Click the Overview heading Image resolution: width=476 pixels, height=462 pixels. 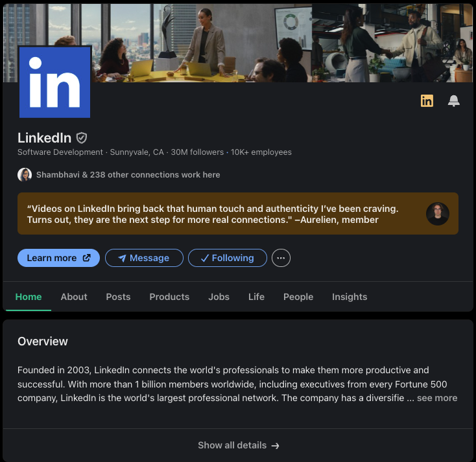coord(43,341)
